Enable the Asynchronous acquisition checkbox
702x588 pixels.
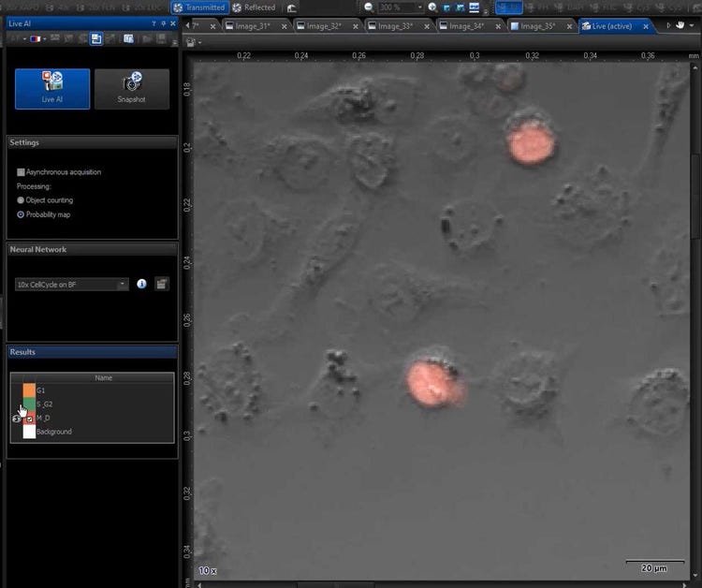(x=21, y=172)
